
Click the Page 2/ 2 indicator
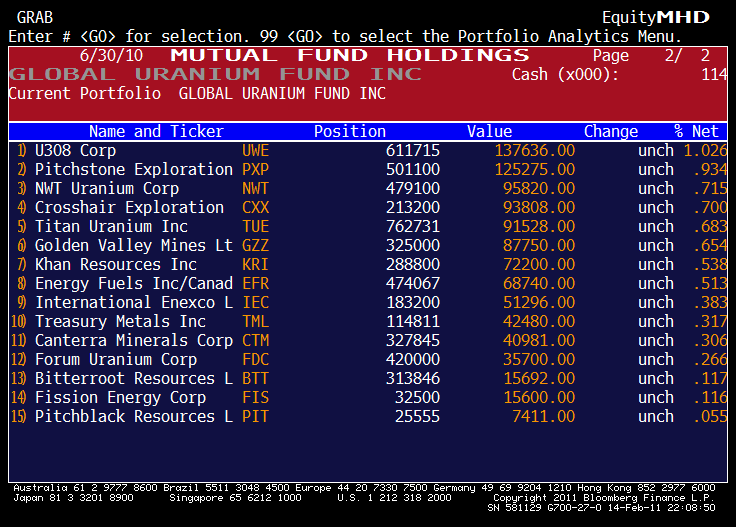click(x=652, y=55)
